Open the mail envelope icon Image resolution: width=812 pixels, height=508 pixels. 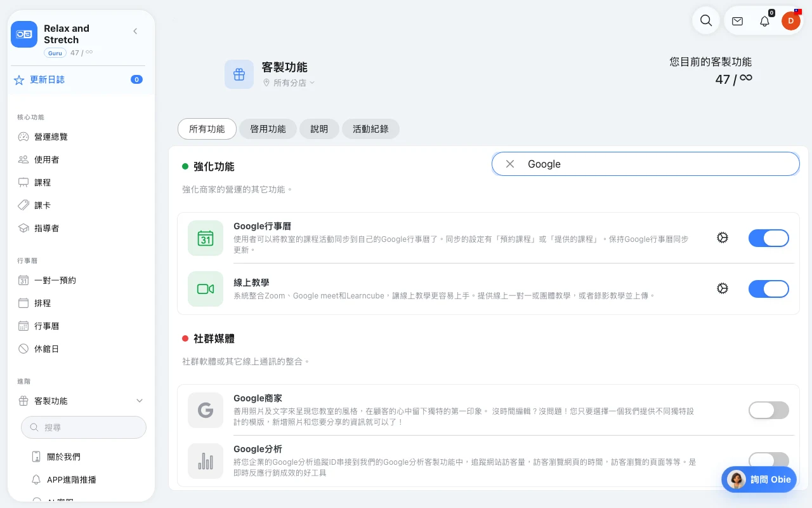737,21
